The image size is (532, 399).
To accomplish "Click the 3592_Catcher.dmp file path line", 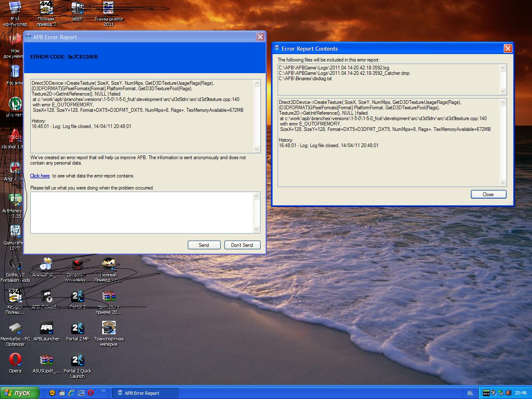I will pos(344,73).
